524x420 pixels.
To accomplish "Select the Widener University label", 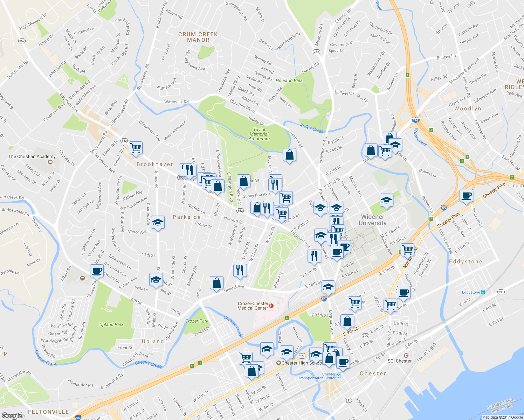I will (x=373, y=220).
